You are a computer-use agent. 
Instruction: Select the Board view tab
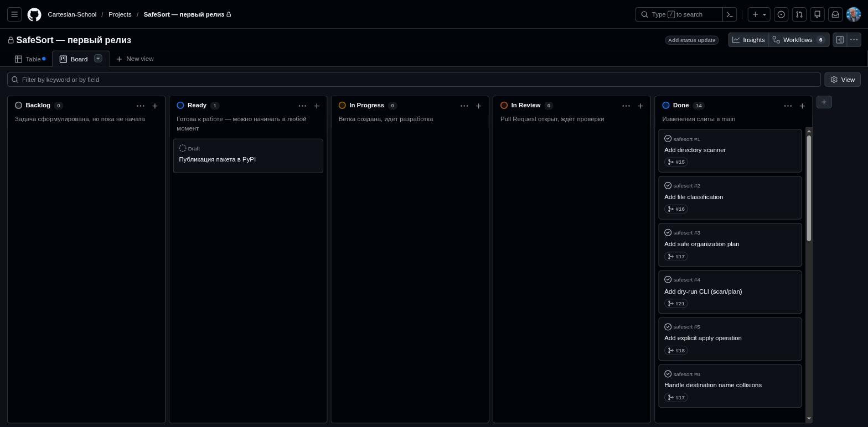pos(74,59)
